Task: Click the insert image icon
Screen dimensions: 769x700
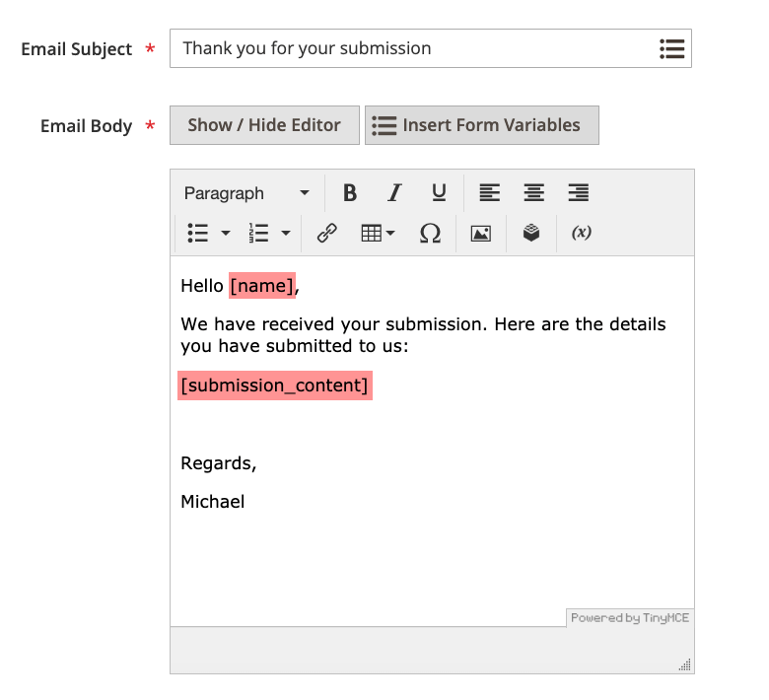Action: click(x=480, y=234)
